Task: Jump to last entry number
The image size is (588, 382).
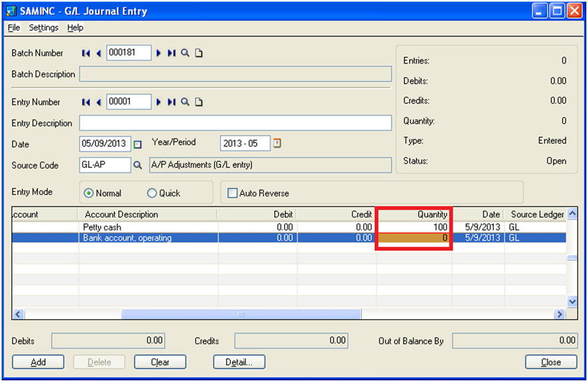Action: 171,102
